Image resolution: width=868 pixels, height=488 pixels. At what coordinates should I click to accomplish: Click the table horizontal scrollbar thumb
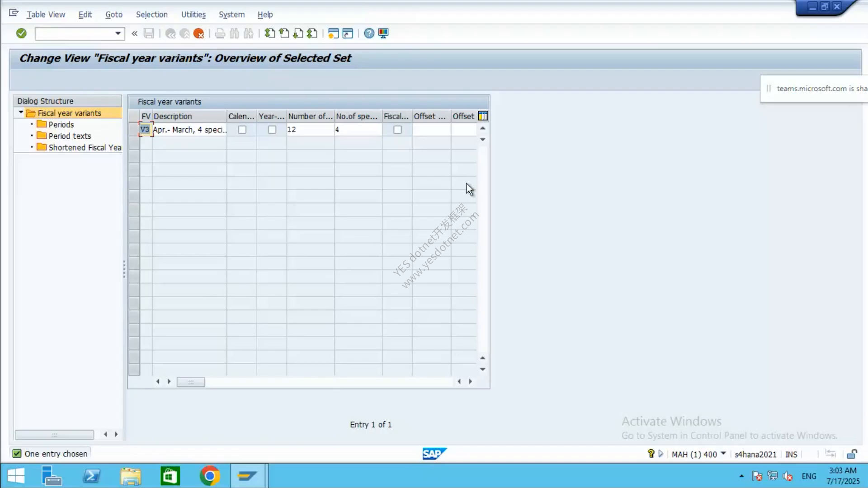pos(191,382)
